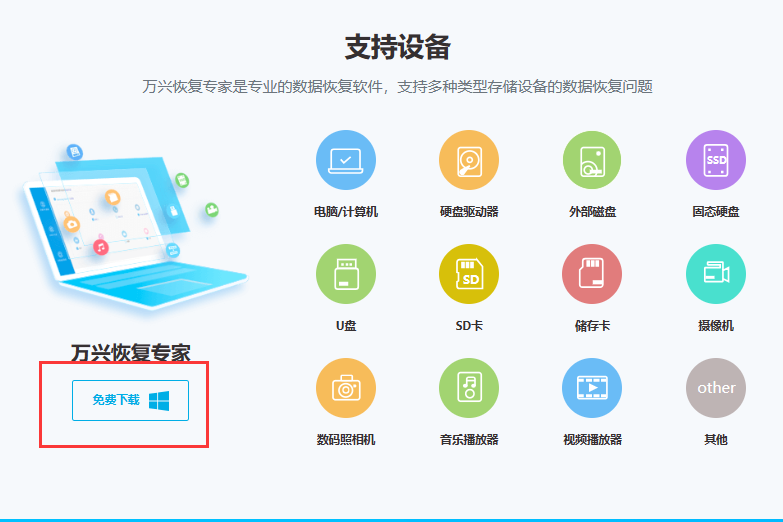Click the 固态硬盘 label text
The height and width of the screenshot is (522, 783).
(x=716, y=212)
